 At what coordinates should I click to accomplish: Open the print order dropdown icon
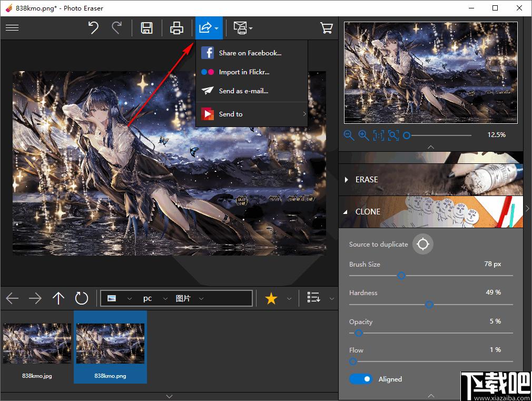[x=240, y=28]
